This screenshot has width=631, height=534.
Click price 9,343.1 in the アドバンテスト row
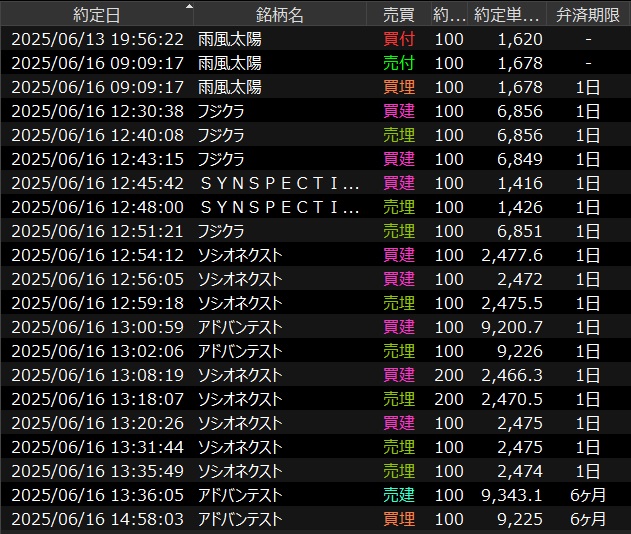[512, 495]
